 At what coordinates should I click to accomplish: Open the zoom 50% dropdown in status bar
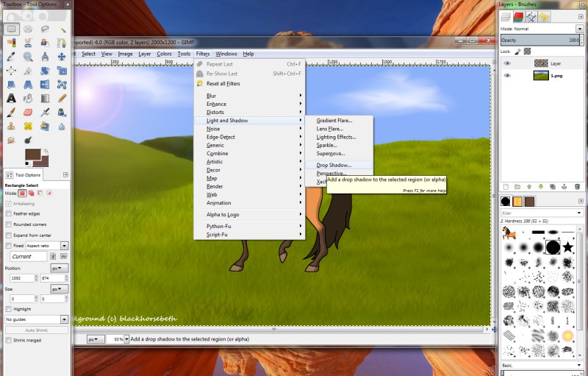pos(126,339)
